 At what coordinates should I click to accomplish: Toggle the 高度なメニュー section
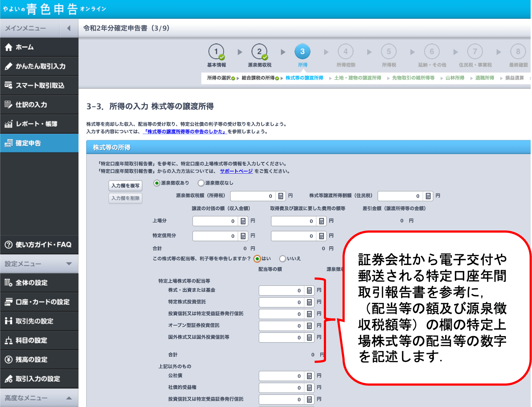pyautogui.click(x=39, y=398)
